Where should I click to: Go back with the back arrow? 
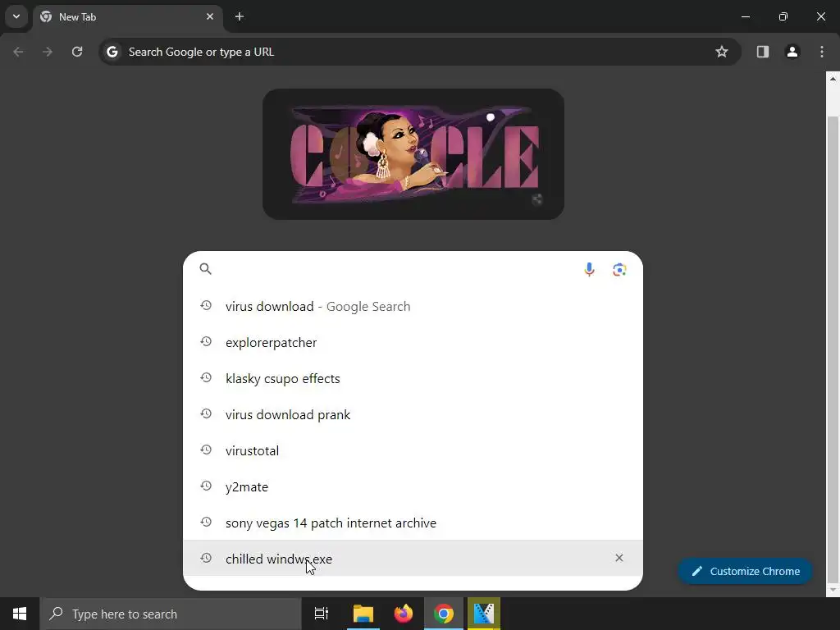click(x=18, y=52)
